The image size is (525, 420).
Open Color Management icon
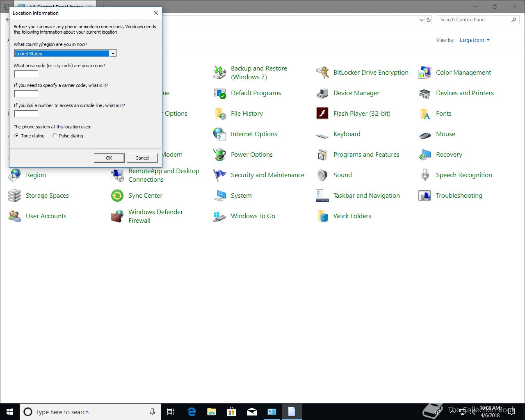[425, 73]
